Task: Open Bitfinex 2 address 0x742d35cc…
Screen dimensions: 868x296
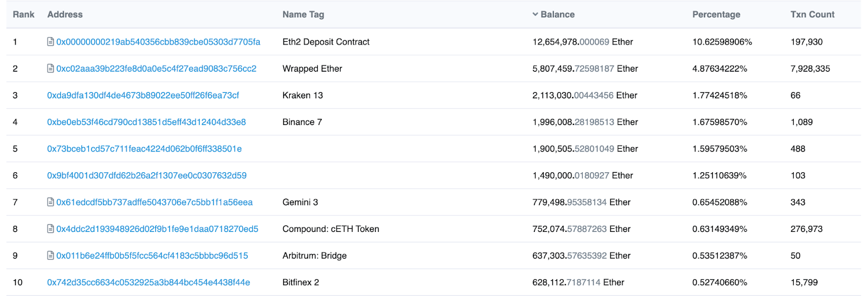Action: pos(148,282)
